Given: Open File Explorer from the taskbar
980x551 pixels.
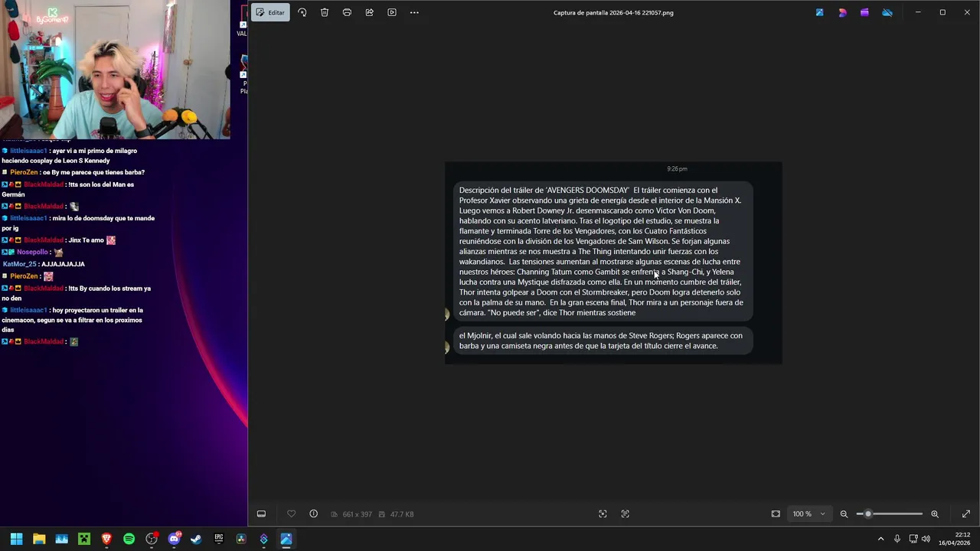Looking at the screenshot, I should click(x=39, y=539).
